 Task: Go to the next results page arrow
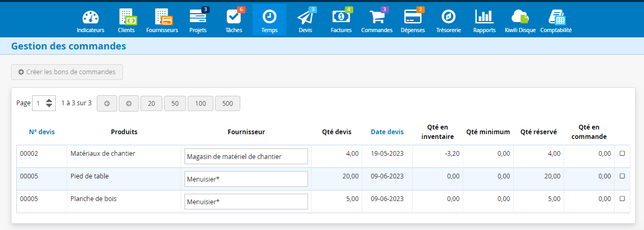coord(128,104)
